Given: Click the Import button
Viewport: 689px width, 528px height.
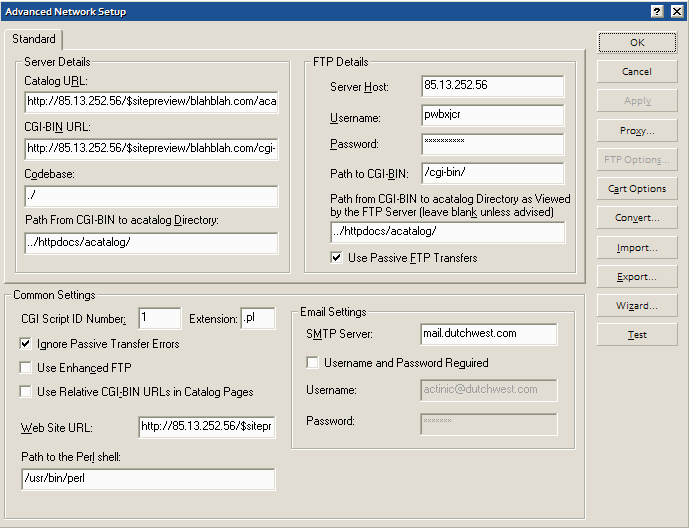Looking at the screenshot, I should coord(637,248).
